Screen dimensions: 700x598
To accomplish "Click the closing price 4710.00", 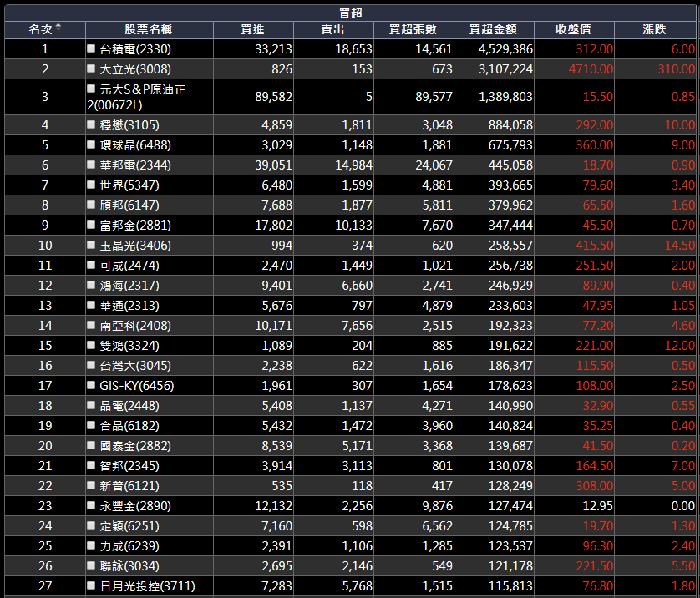I will pos(591,69).
